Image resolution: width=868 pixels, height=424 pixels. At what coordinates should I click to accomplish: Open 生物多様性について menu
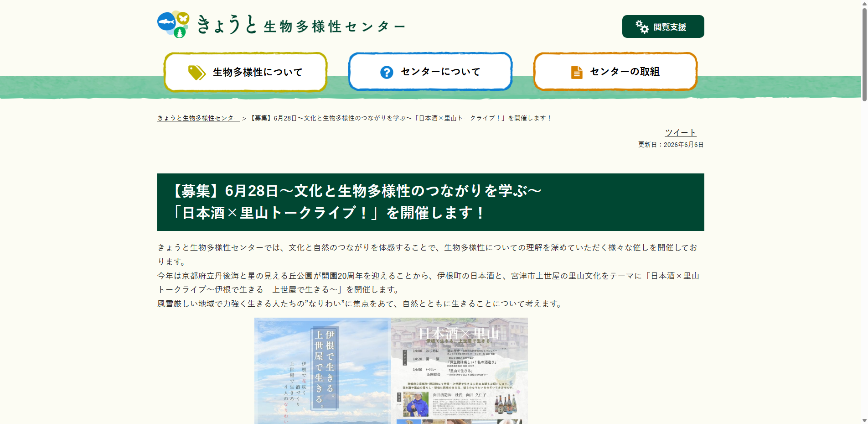coord(246,72)
